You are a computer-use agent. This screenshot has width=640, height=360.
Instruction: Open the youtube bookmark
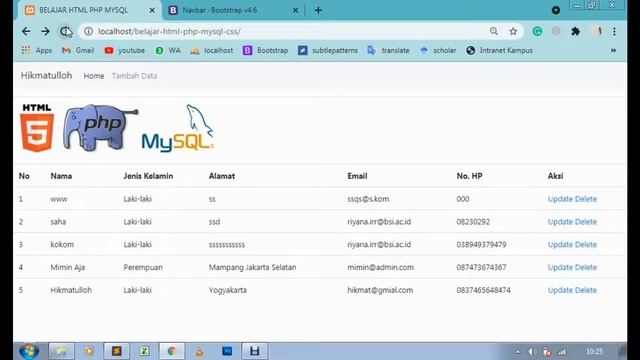(x=124, y=51)
